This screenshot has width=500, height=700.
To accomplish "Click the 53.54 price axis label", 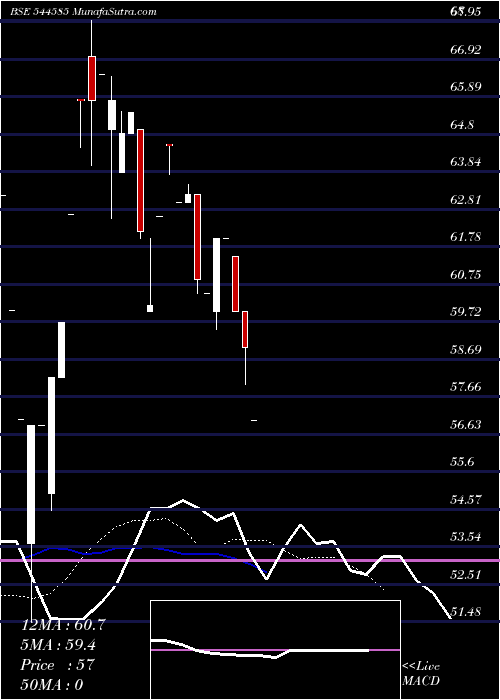I will pyautogui.click(x=466, y=537).
